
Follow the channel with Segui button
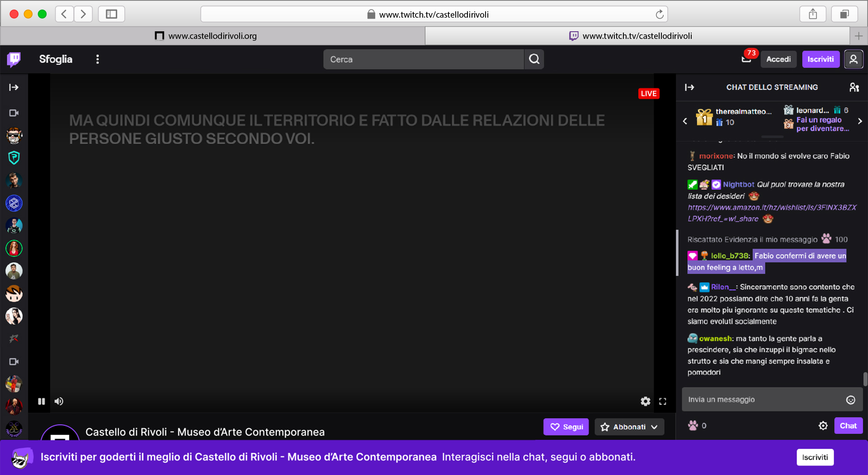coord(566,427)
